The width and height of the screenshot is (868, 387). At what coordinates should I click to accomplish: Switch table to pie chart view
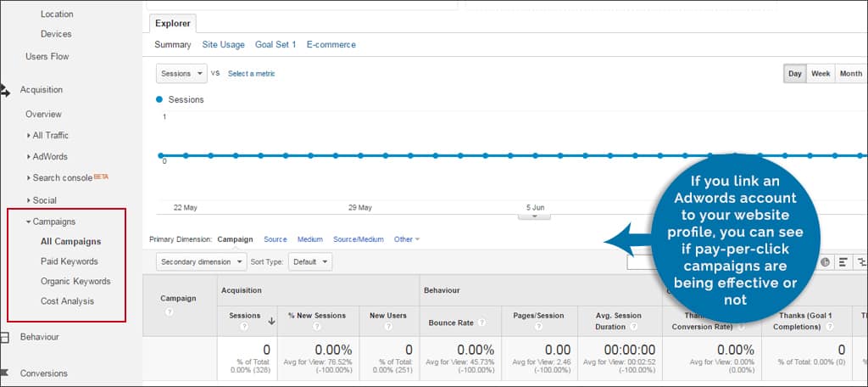coord(826,262)
